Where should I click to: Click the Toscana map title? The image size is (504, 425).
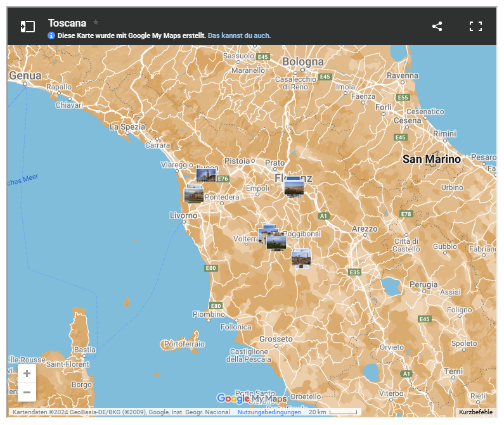pos(67,23)
